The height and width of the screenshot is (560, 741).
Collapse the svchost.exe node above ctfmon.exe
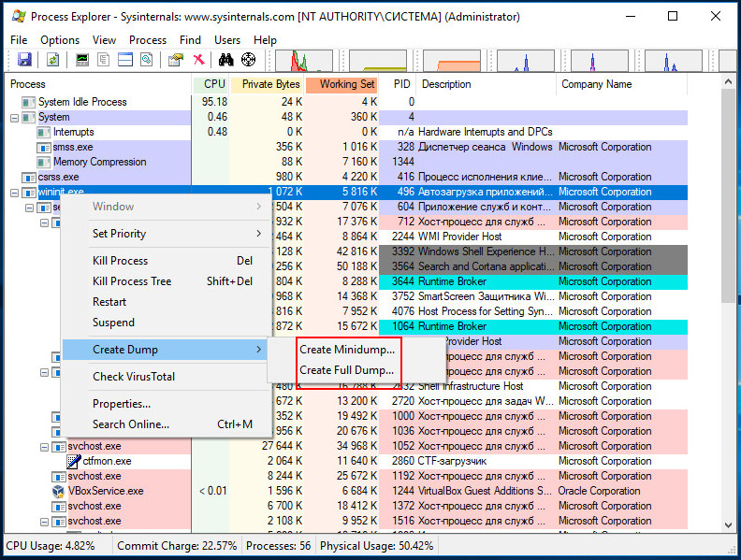point(44,447)
